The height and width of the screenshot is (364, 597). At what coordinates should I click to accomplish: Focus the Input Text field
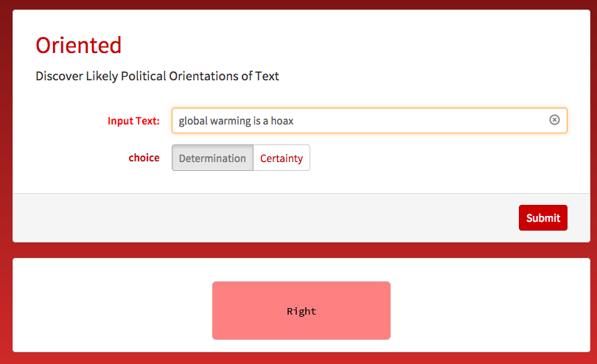pos(369,120)
